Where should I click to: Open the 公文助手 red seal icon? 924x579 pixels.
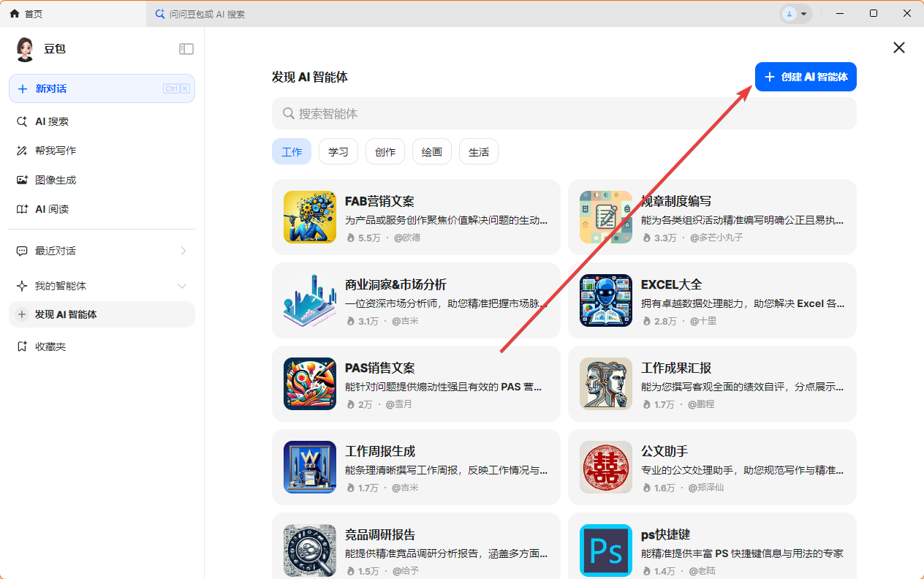pyautogui.click(x=606, y=467)
